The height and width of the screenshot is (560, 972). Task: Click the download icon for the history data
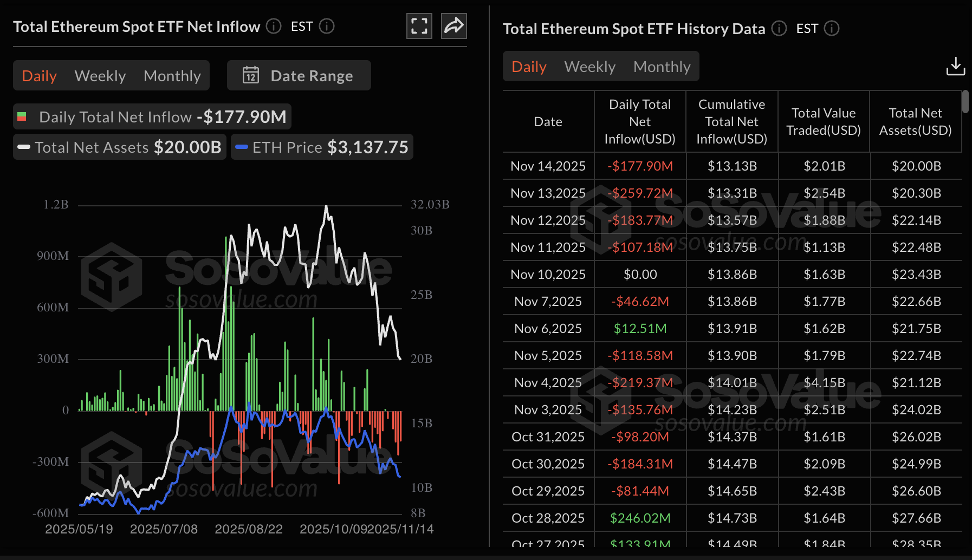[x=955, y=66]
